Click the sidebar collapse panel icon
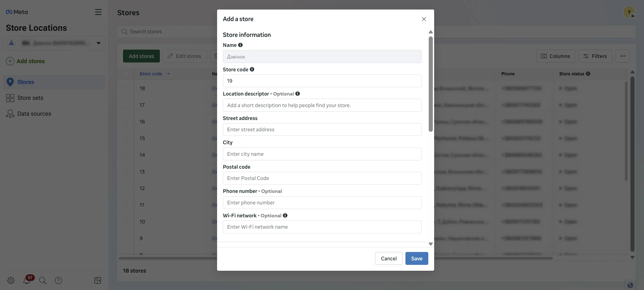 click(98, 280)
